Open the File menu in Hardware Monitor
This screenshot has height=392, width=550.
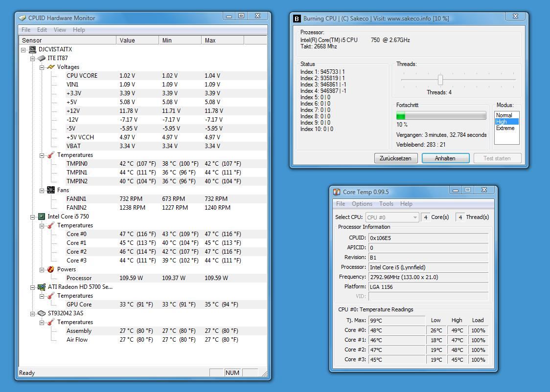(x=26, y=30)
